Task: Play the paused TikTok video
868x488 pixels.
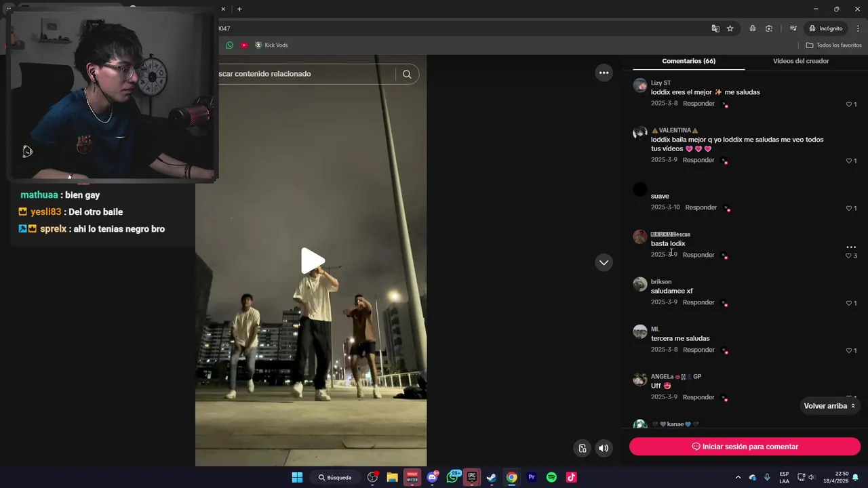Action: [x=313, y=261]
